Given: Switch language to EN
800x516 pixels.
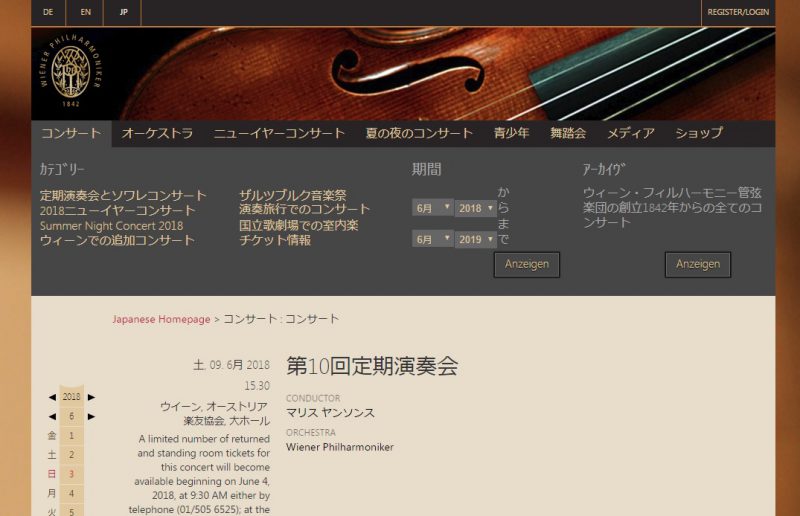Looking at the screenshot, I should click(85, 12).
